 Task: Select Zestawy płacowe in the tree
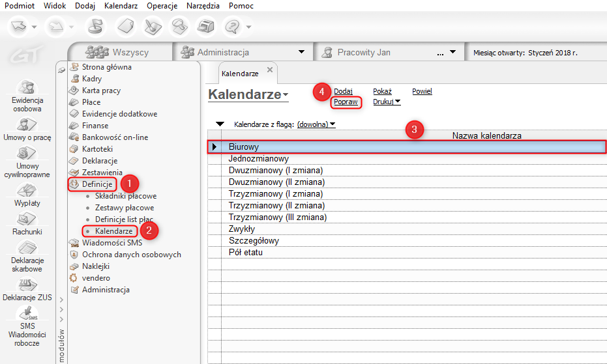(x=125, y=208)
